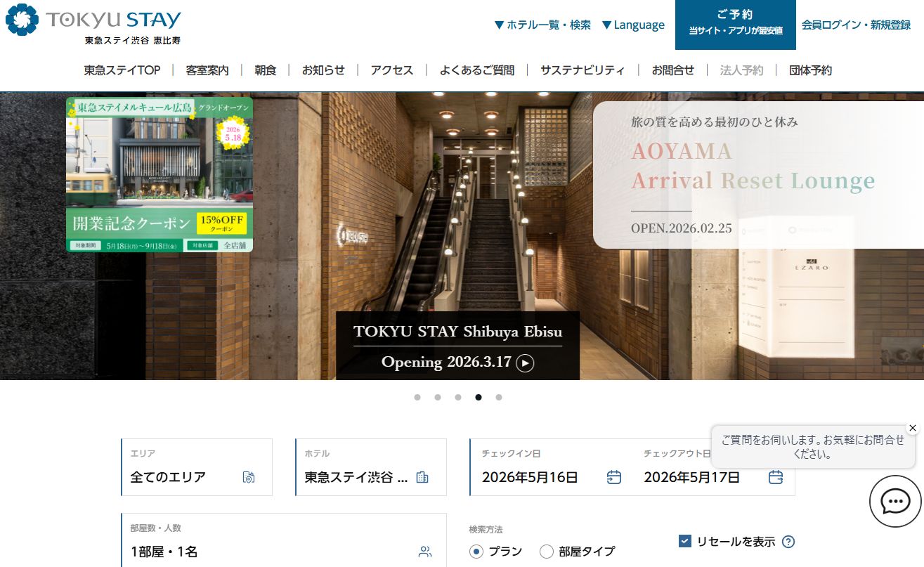924x567 pixels.
Task: Click the hotel building icon
Action: pyautogui.click(x=422, y=477)
